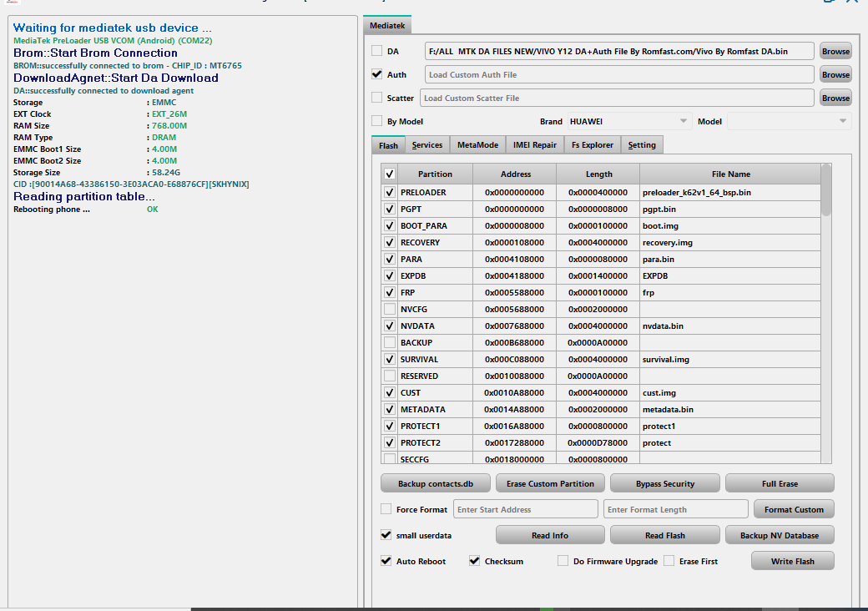This screenshot has height=611, width=868.
Task: Uncheck the NVDATA partition checkbox
Action: tap(390, 326)
